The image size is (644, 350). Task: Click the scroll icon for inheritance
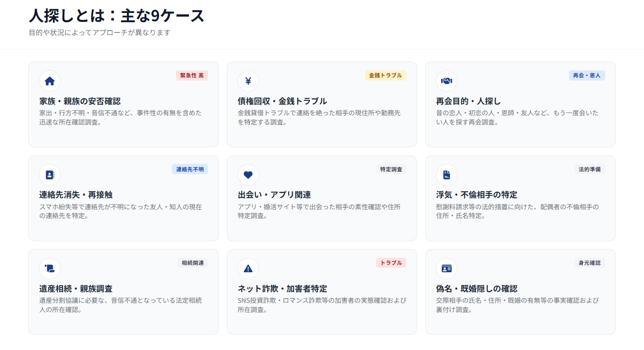pos(50,269)
